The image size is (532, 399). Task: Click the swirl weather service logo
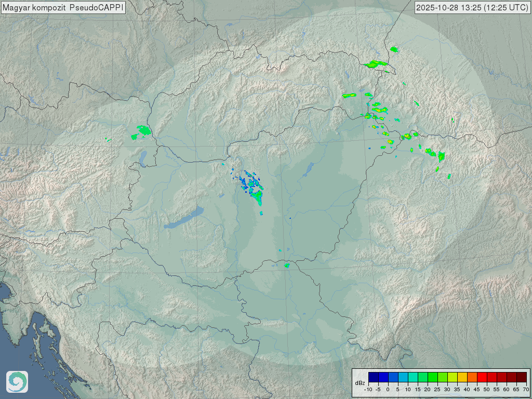coord(17,382)
